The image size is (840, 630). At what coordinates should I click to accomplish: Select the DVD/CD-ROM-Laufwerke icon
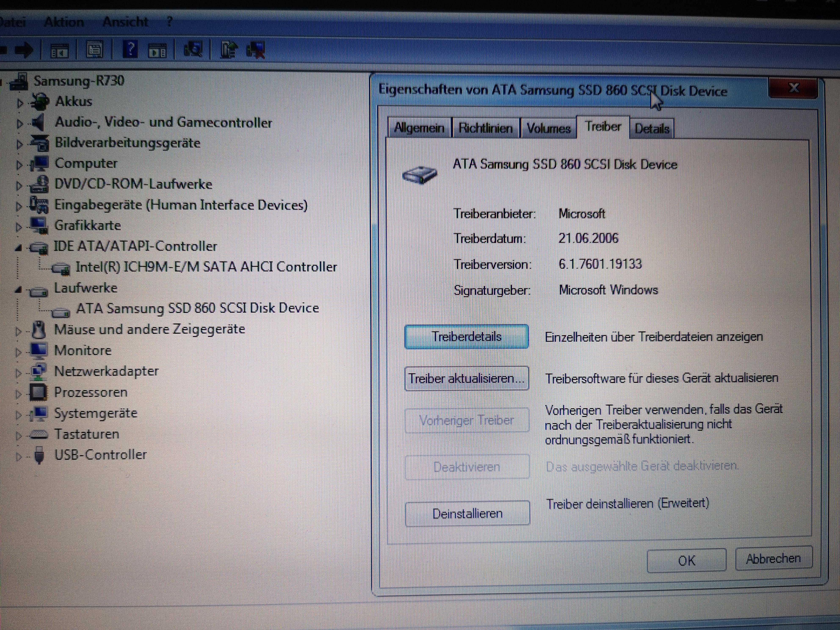(x=40, y=184)
